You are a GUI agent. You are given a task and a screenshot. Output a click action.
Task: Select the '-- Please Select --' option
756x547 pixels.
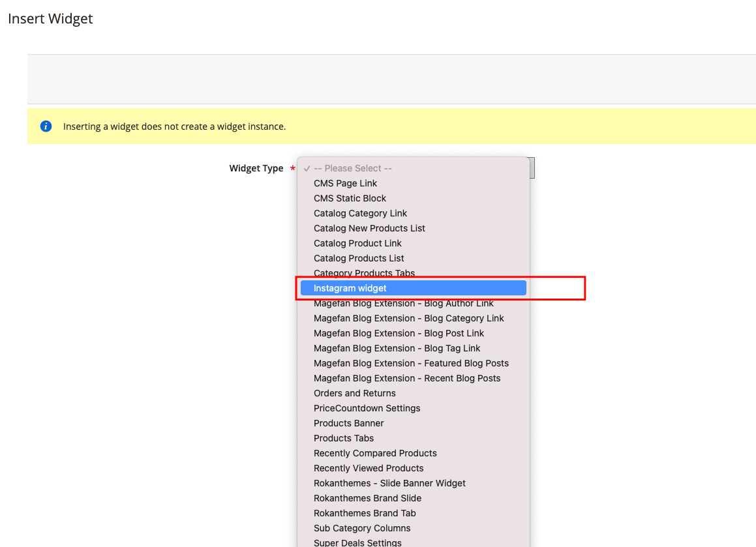(x=413, y=168)
